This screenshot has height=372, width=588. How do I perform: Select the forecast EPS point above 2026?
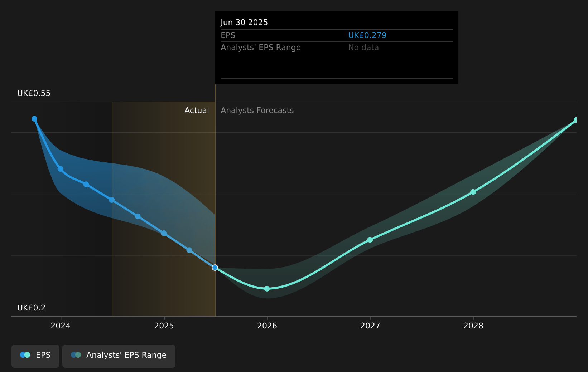coord(267,289)
